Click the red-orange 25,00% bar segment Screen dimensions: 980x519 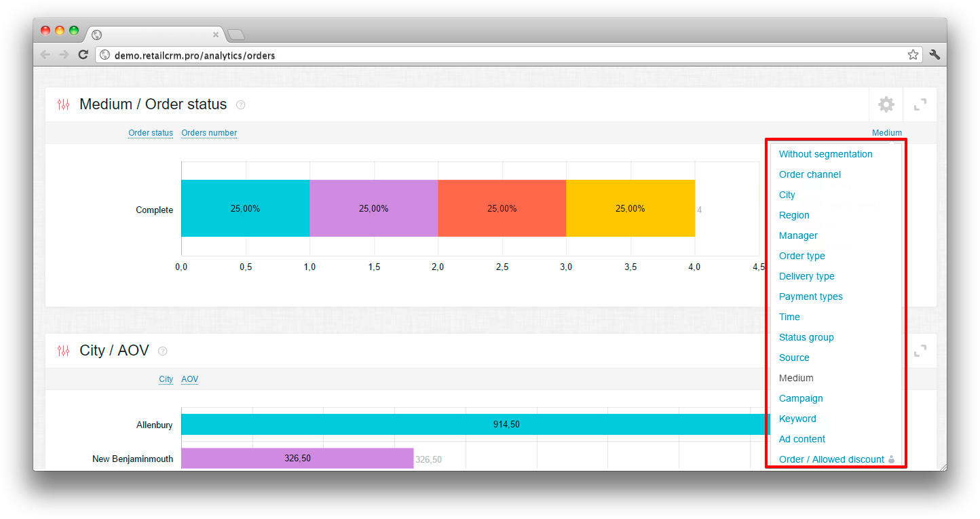(502, 208)
